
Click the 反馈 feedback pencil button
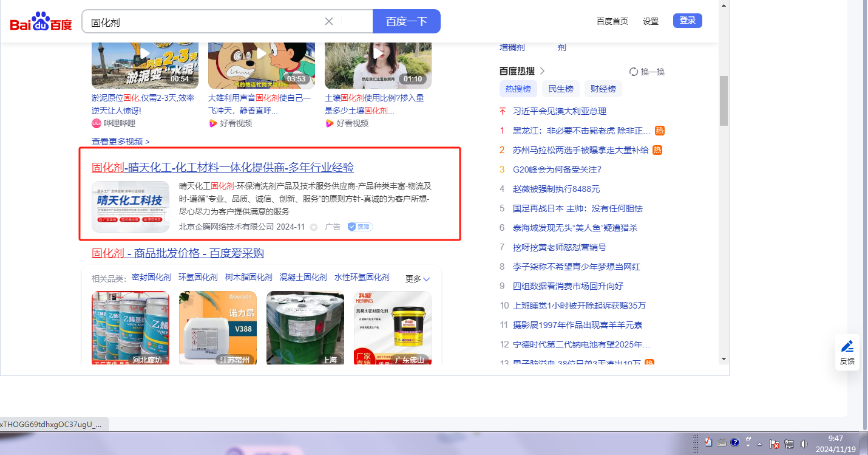point(847,352)
